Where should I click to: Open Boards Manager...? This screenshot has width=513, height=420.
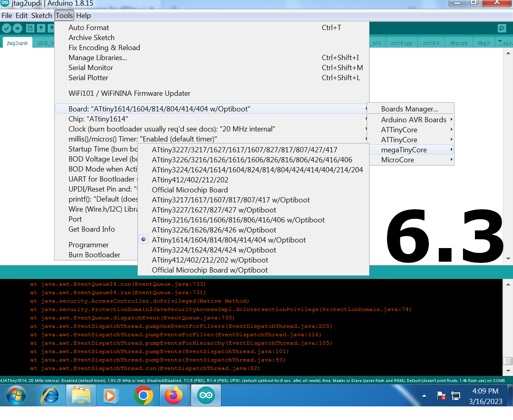click(411, 109)
